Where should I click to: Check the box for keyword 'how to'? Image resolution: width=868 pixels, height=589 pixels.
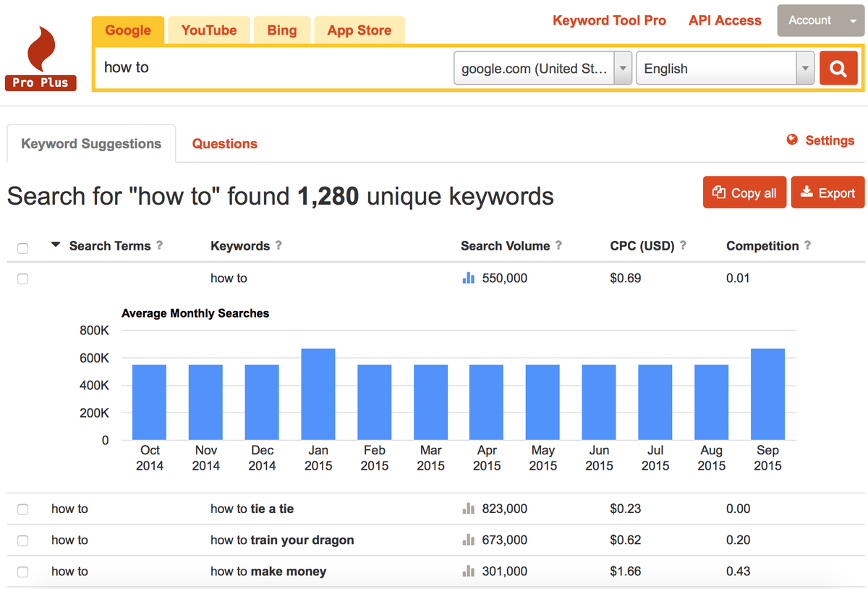pyautogui.click(x=22, y=279)
